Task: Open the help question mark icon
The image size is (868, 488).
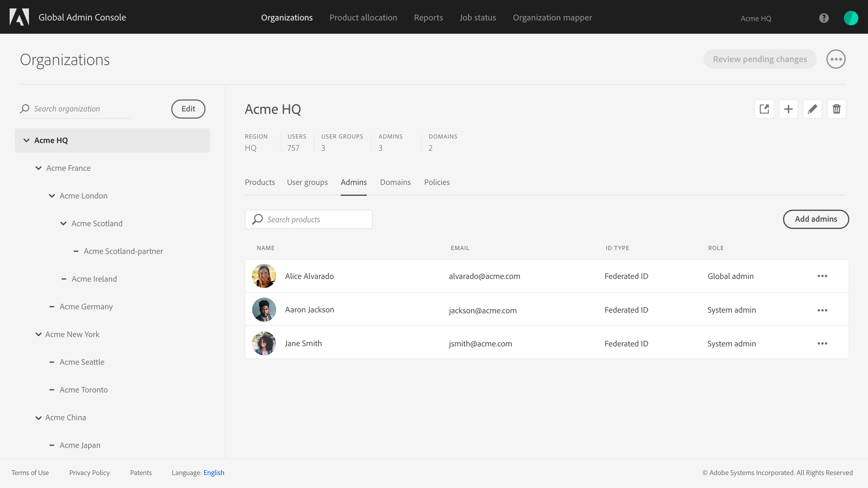Action: click(x=824, y=18)
